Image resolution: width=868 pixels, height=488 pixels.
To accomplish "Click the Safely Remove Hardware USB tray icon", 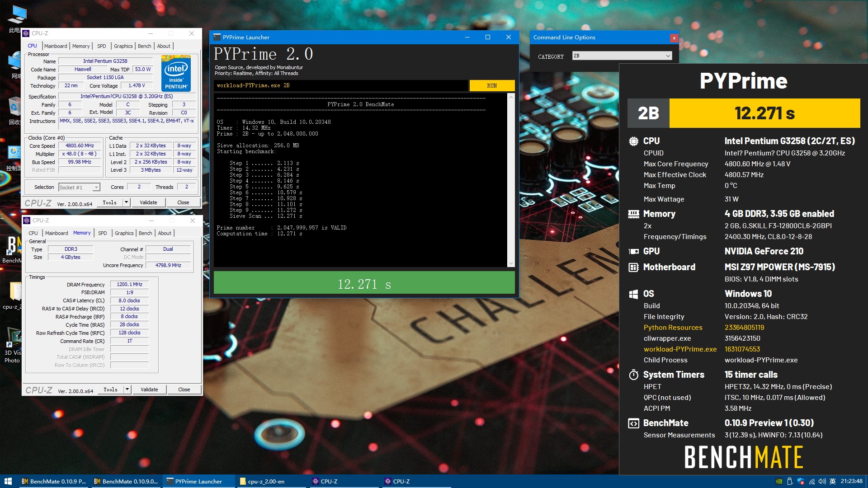I will click(790, 481).
